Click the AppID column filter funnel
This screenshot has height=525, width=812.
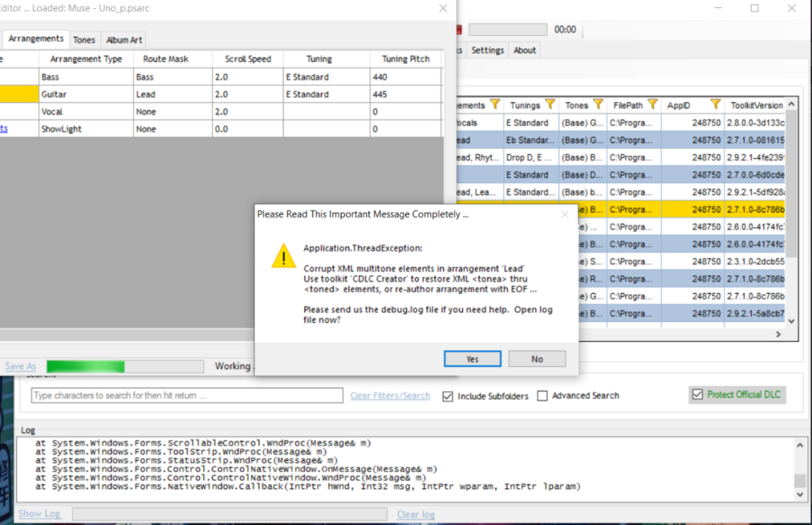[x=715, y=105]
